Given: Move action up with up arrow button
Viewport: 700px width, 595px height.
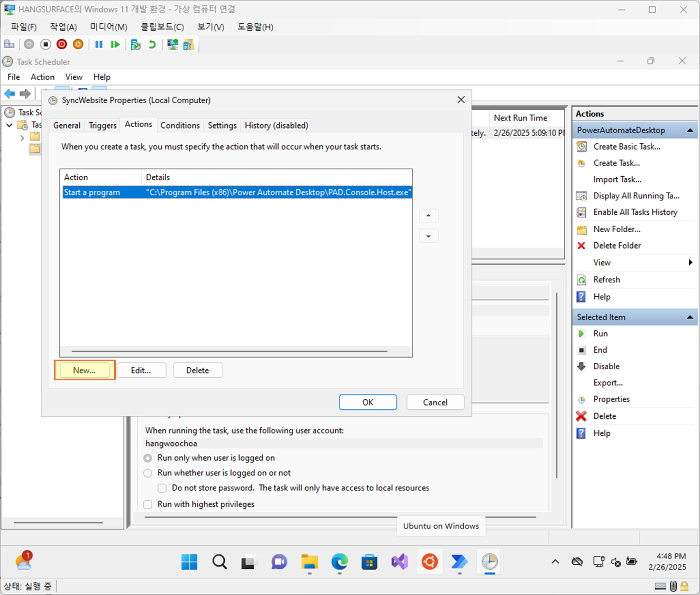Looking at the screenshot, I should [429, 216].
